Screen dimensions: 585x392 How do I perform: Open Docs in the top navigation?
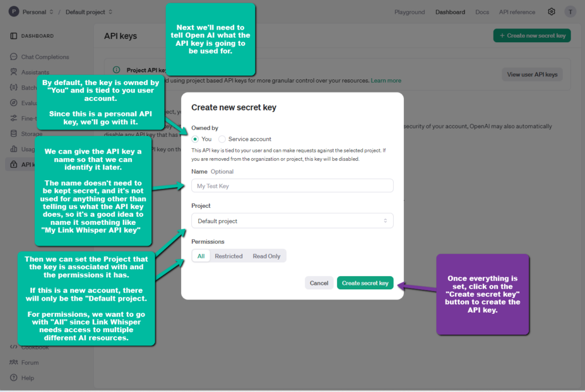[482, 12]
